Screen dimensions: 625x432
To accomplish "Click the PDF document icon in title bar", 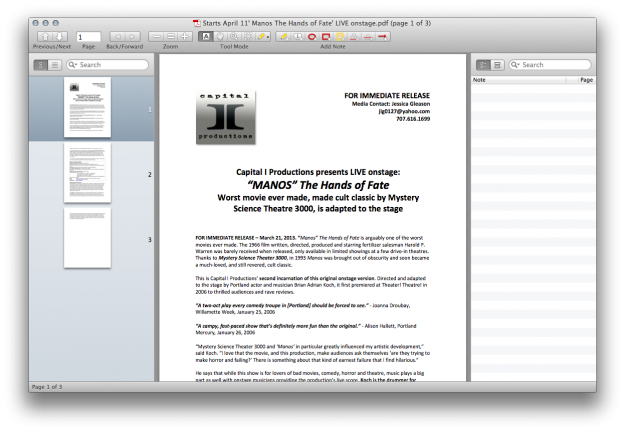I will (x=197, y=23).
